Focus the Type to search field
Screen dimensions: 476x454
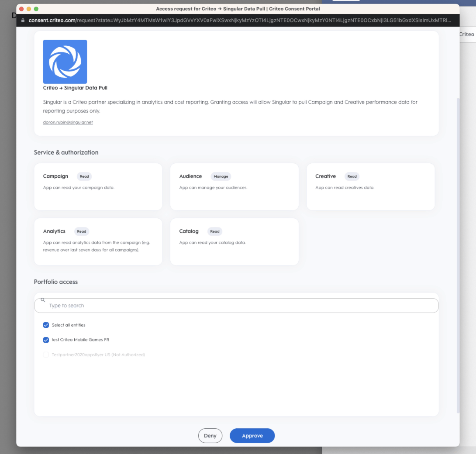click(237, 306)
